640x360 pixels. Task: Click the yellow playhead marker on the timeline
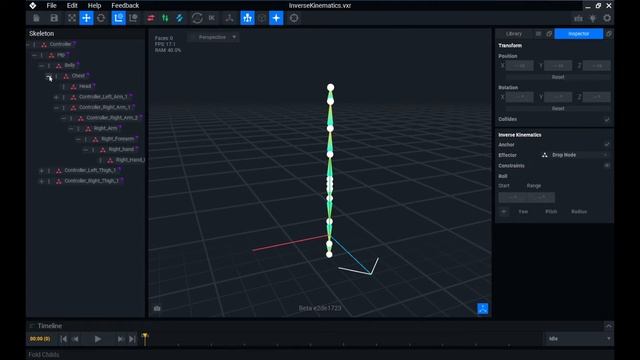pyautogui.click(x=144, y=338)
